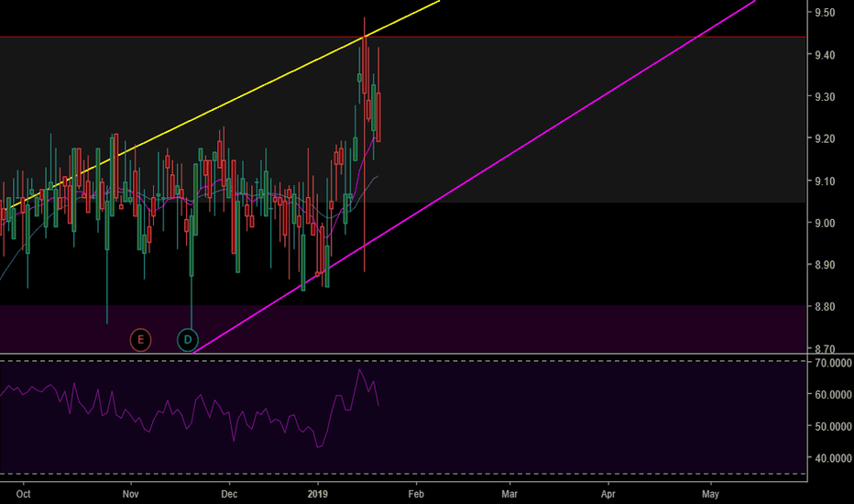Click the 70.0000 RSI axis label
The height and width of the screenshot is (504, 854).
pyautogui.click(x=833, y=363)
